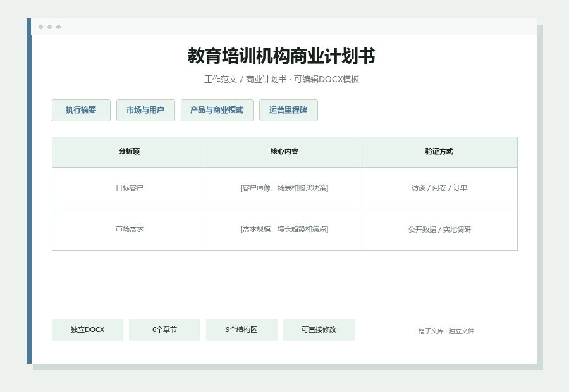Click the 公开数据 / 实地调研 cell
This screenshot has height=392, width=569.
(439, 230)
